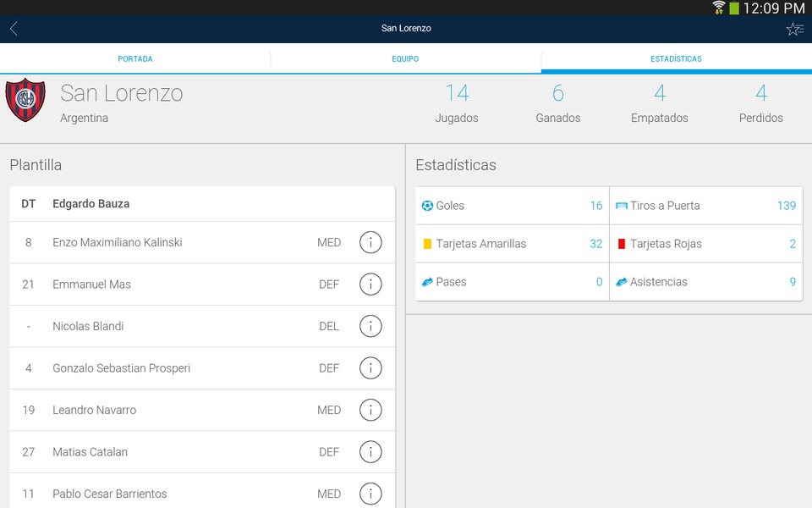The image size is (812, 508).
Task: Tap the 4 Perdidos stat
Action: point(760,103)
